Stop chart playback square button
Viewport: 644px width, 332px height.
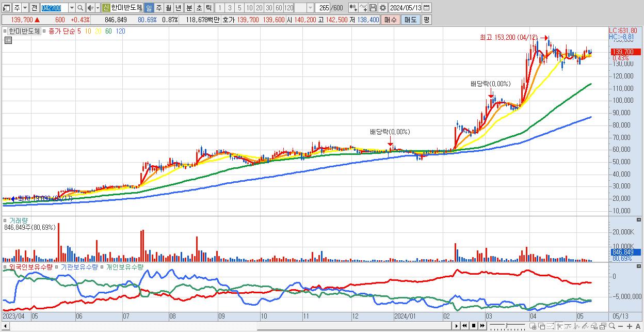click(x=474, y=326)
